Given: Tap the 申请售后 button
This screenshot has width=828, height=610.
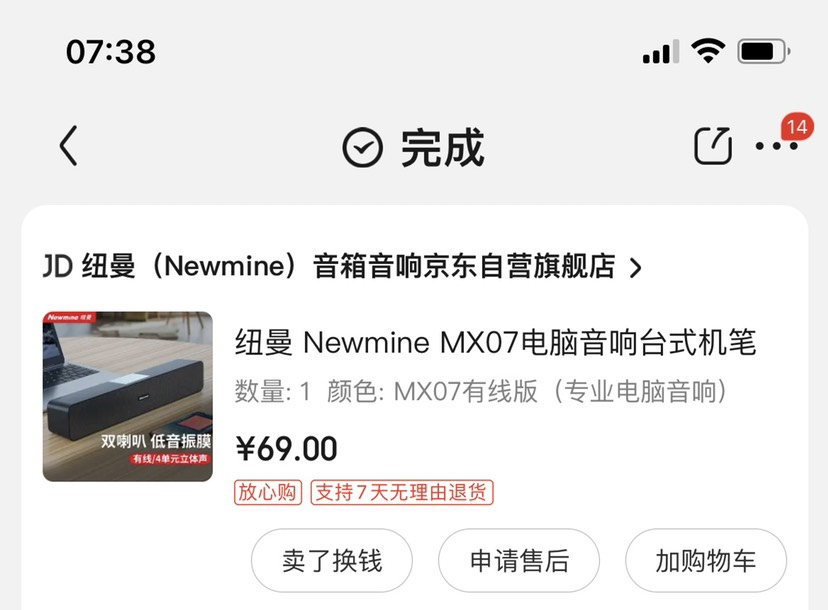Looking at the screenshot, I should click(x=519, y=560).
